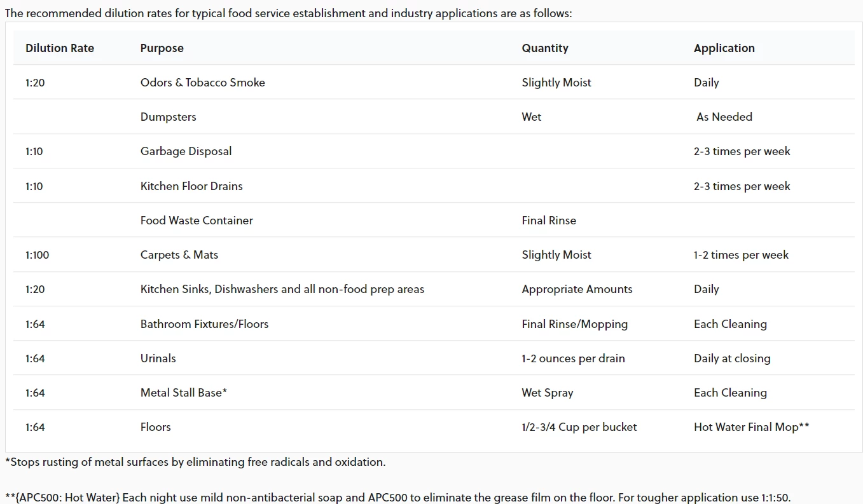Click the Quantity column header
This screenshot has height=504, width=863.
[x=545, y=48]
